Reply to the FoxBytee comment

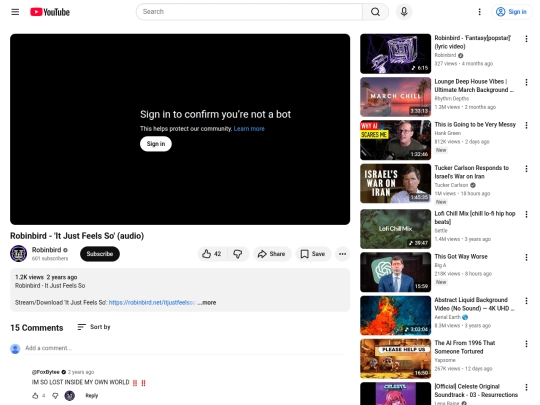(x=92, y=396)
